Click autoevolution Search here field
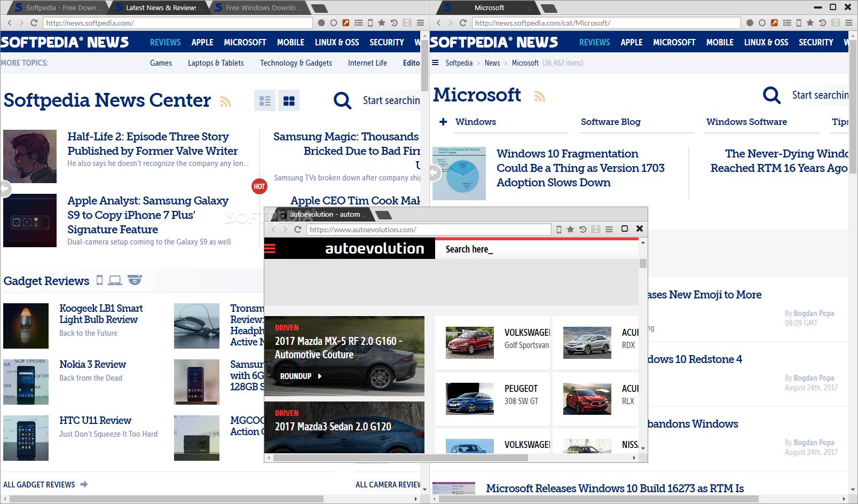Viewport: 858px width, 504px height. point(537,249)
